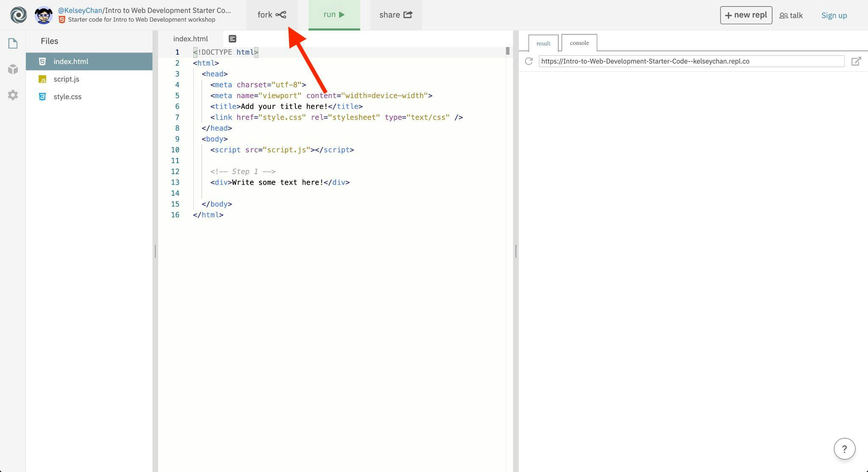Click the JS icon of script.js

(42, 79)
